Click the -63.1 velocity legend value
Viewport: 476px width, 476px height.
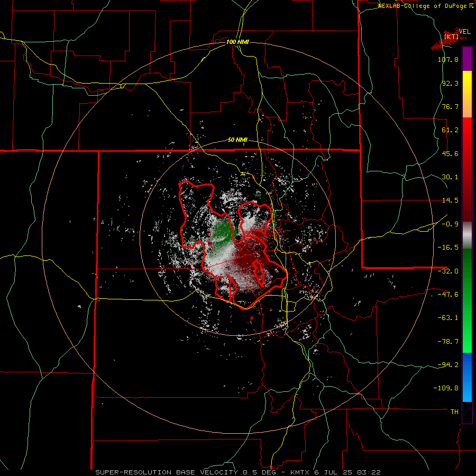point(448,318)
